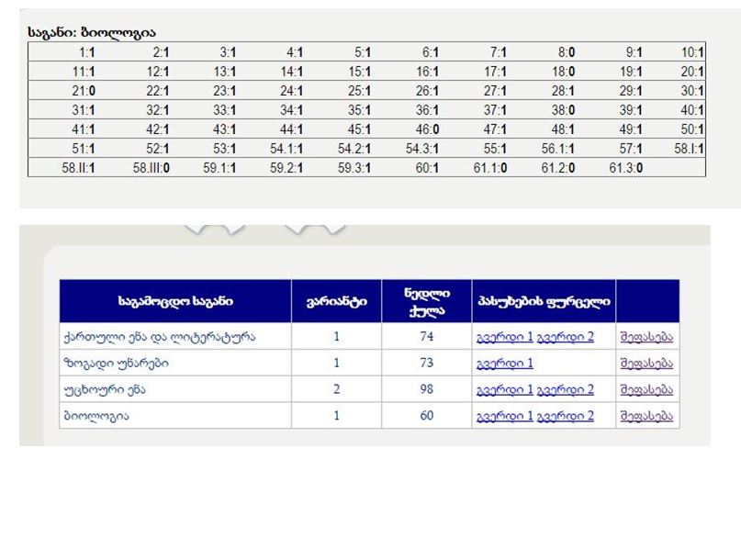Click answer cell 57:1
The width and height of the screenshot is (741, 560).
(632, 149)
